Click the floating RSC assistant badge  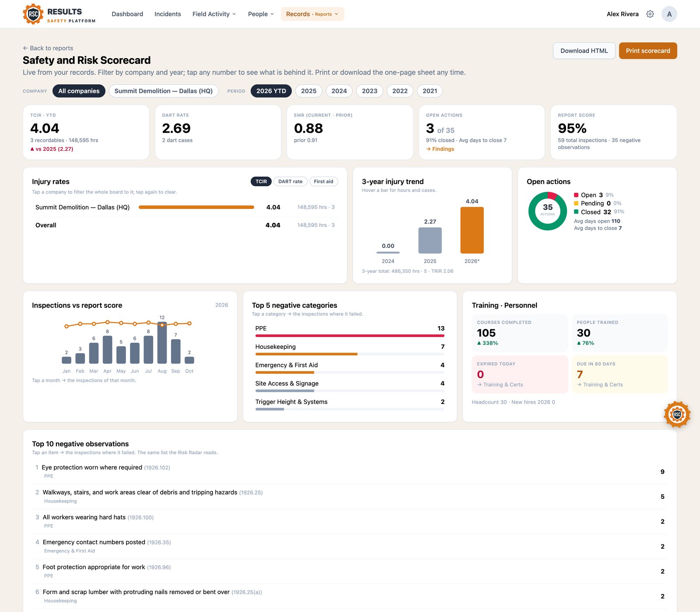(x=677, y=414)
